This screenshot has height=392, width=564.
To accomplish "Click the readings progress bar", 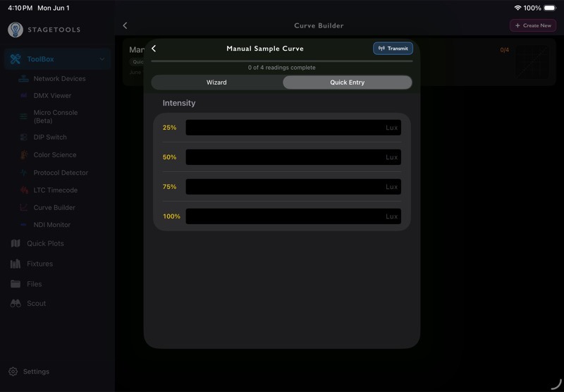I will pos(281,61).
